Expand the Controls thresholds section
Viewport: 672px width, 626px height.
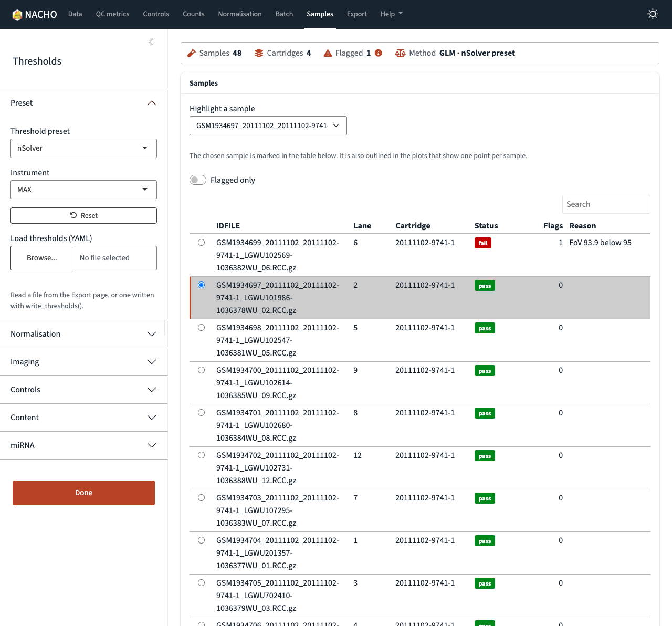pyautogui.click(x=83, y=390)
